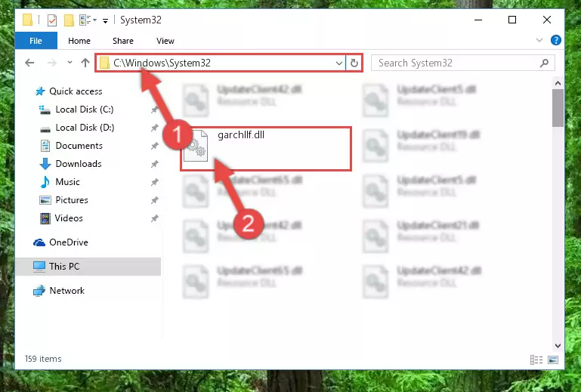This screenshot has width=581, height=392.
Task: Select the garchllf.dll file name
Action: pyautogui.click(x=241, y=135)
